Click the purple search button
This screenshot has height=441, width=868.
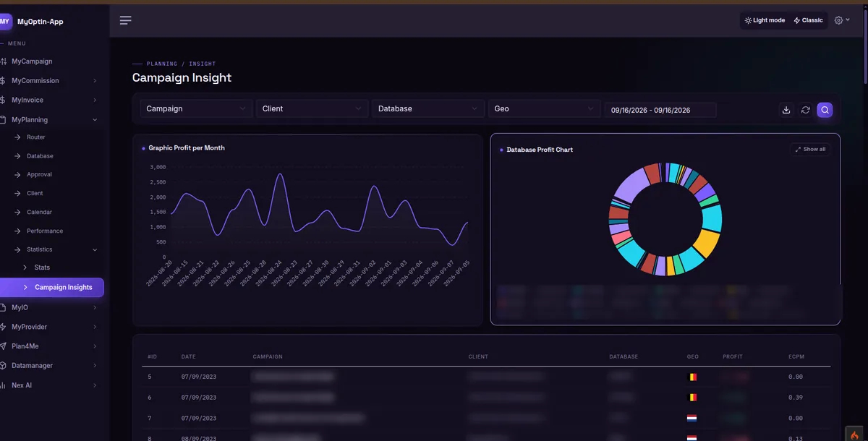825,110
